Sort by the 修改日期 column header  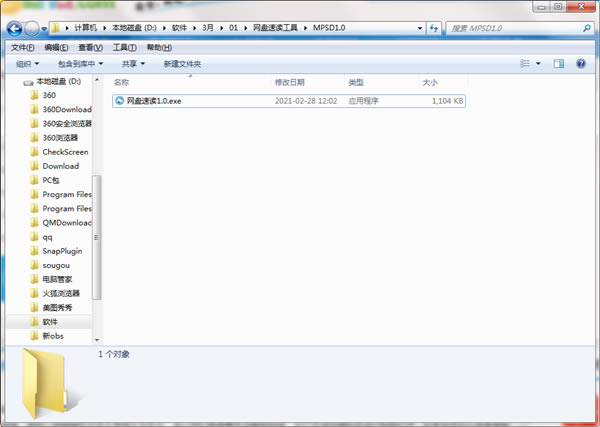click(x=290, y=82)
